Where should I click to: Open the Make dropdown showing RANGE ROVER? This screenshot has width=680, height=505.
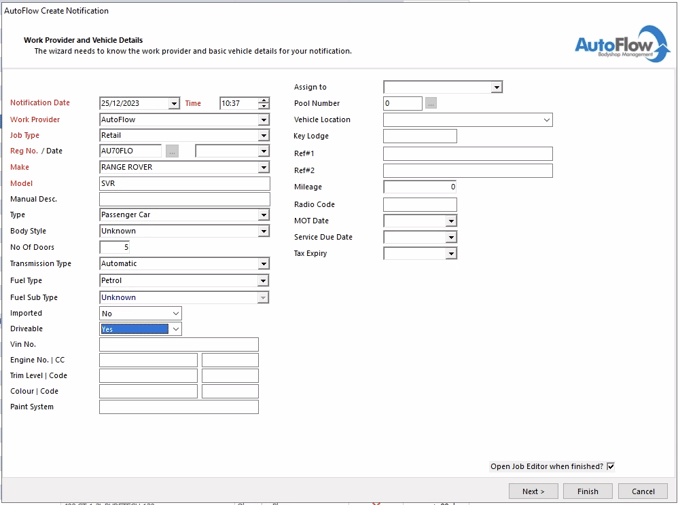click(x=264, y=168)
